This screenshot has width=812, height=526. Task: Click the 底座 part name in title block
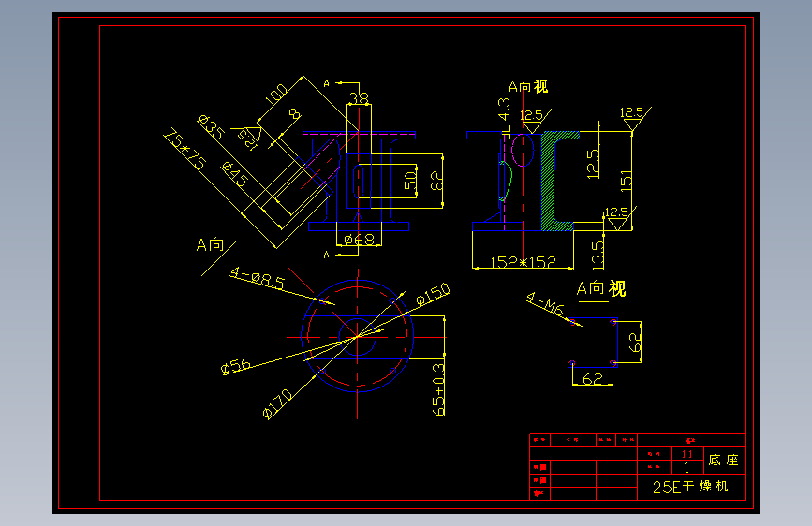723,460
